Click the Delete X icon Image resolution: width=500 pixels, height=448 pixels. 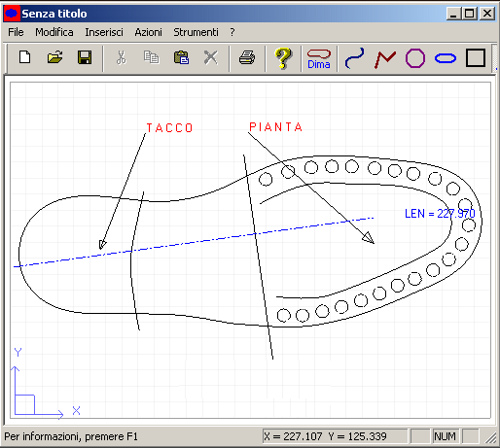click(211, 58)
